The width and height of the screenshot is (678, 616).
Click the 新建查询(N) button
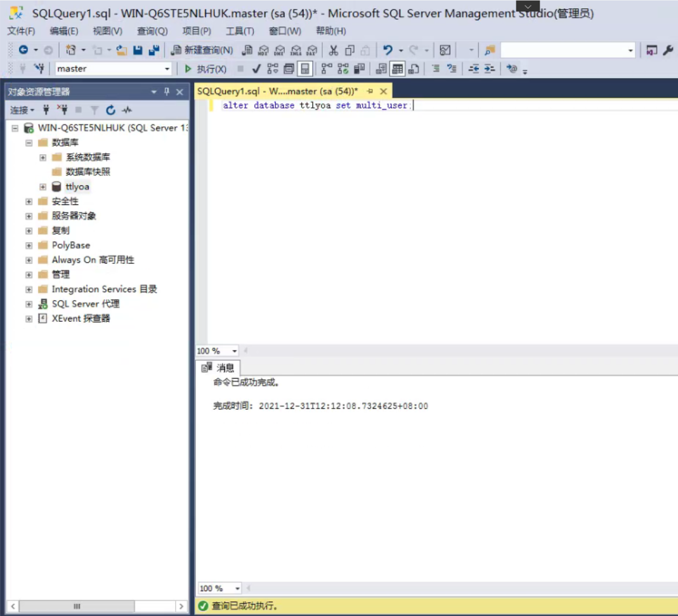pyautogui.click(x=202, y=50)
